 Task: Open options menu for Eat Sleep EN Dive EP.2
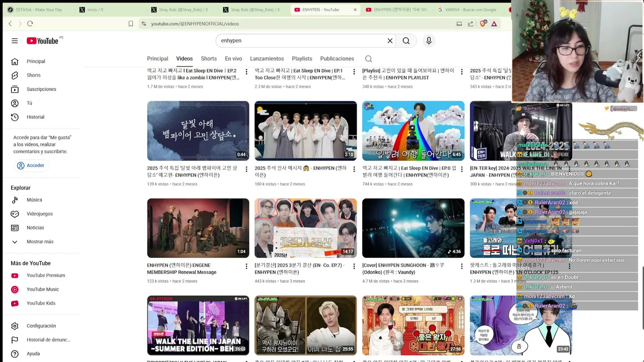(246, 72)
